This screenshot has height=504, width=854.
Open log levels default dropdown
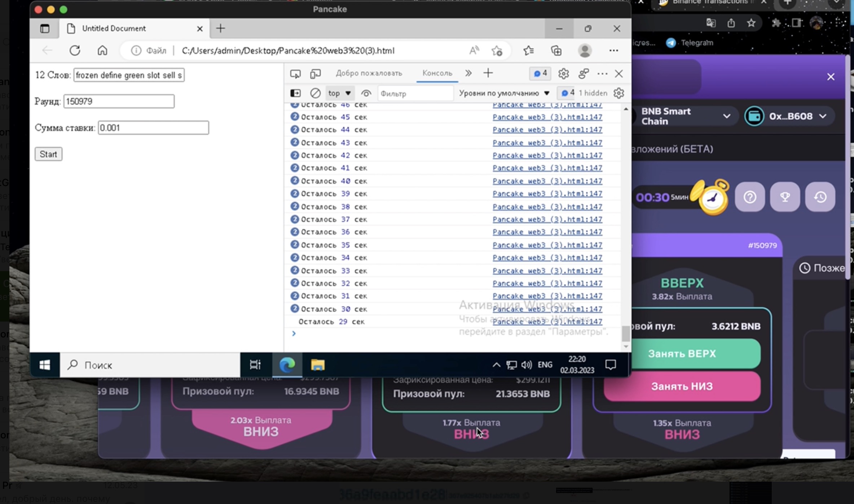(504, 93)
